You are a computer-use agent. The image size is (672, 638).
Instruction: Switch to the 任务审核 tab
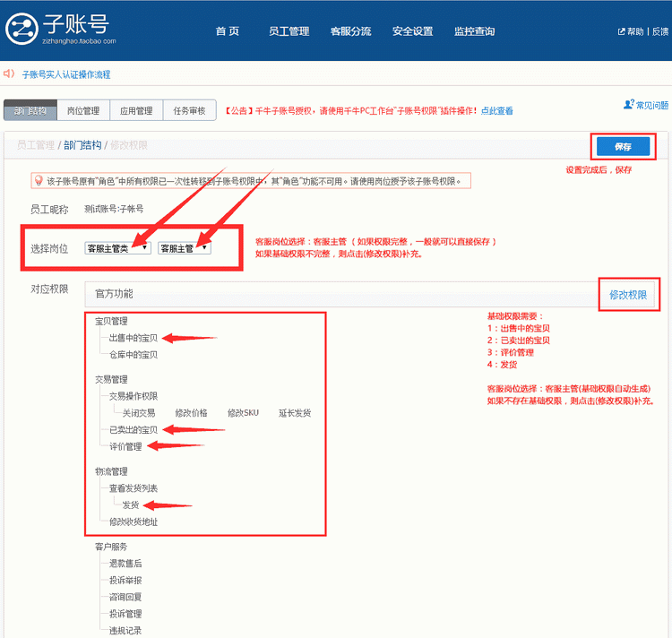tap(189, 110)
